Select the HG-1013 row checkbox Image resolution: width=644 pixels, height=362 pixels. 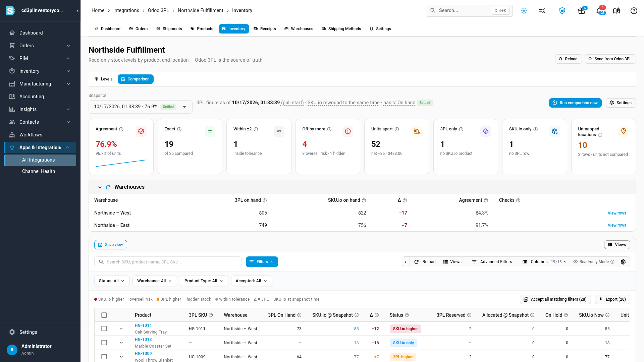point(104,343)
